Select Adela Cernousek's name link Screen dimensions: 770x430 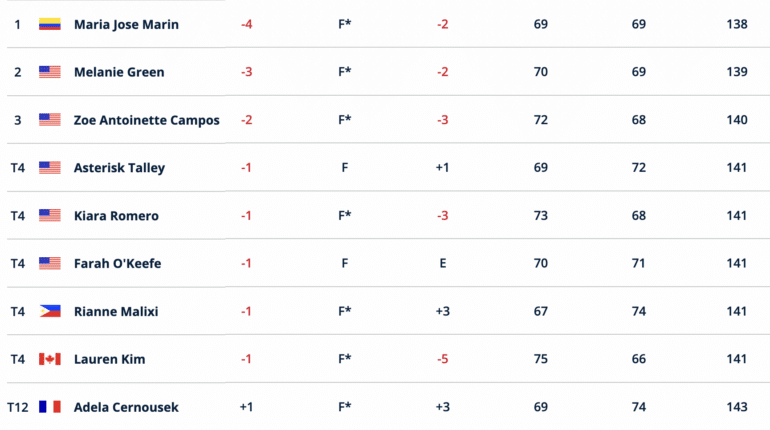[126, 407]
